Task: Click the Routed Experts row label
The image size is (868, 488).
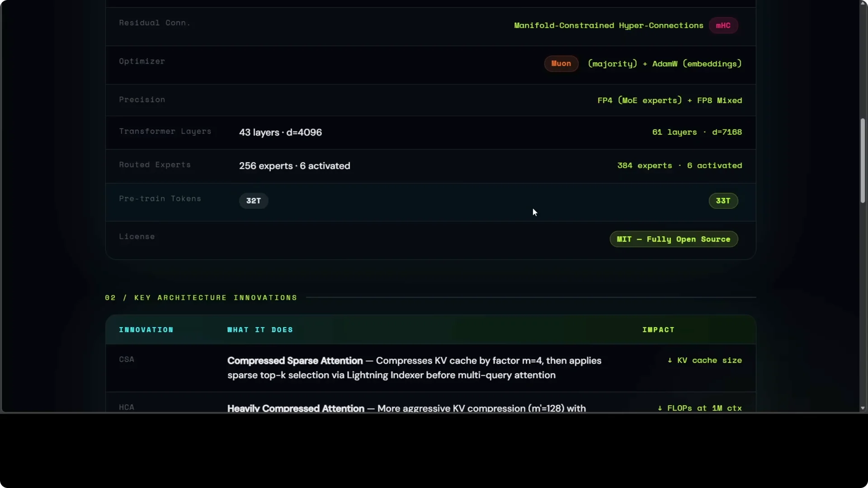Action: tap(155, 164)
